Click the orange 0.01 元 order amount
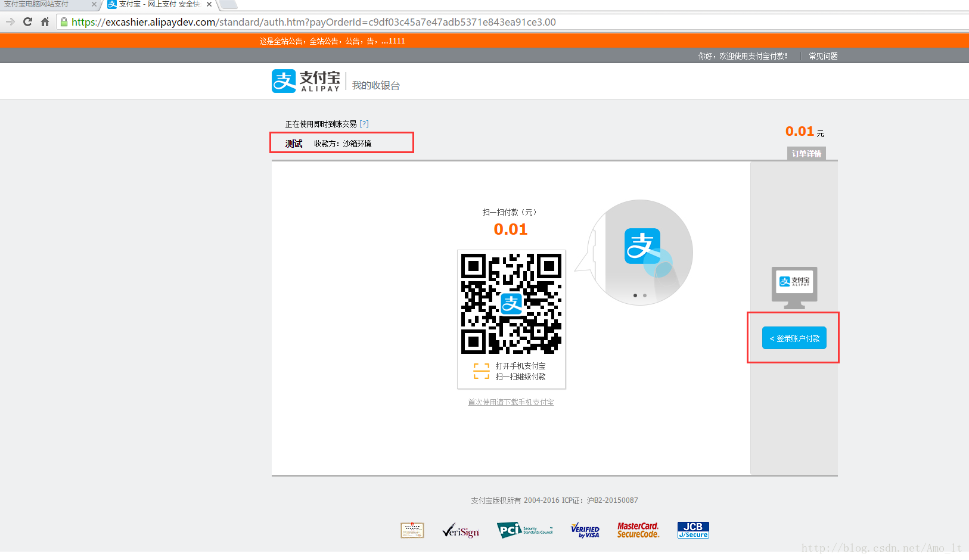 pos(805,132)
